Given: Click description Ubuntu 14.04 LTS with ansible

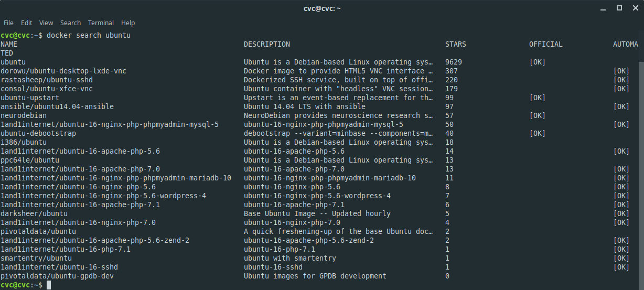Looking at the screenshot, I should pos(305,106).
